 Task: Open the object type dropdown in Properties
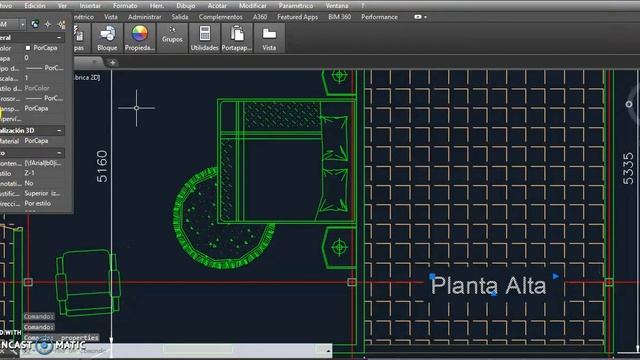pyautogui.click(x=22, y=24)
